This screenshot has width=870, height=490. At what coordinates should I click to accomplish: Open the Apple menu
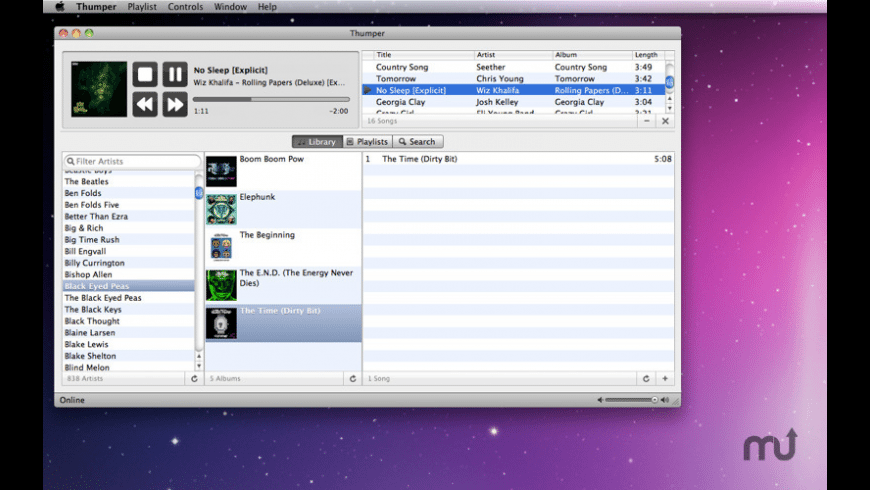pyautogui.click(x=60, y=7)
